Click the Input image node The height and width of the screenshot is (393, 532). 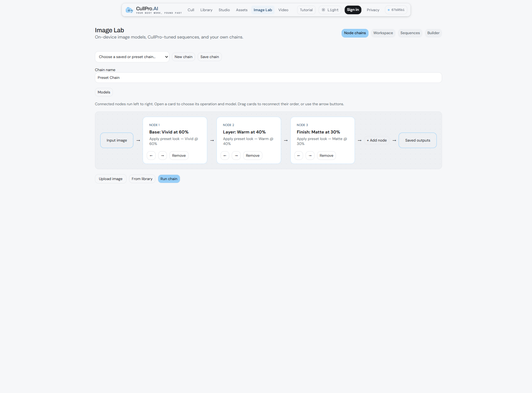coord(117,140)
